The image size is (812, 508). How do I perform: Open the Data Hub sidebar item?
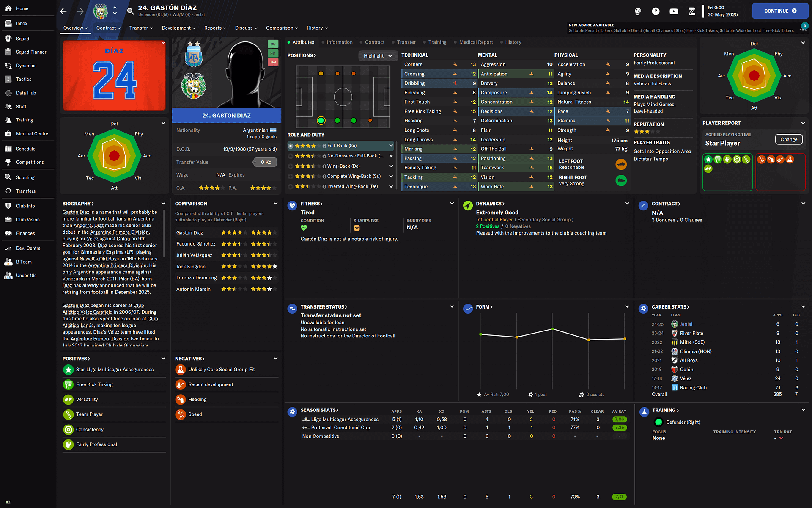tap(26, 93)
